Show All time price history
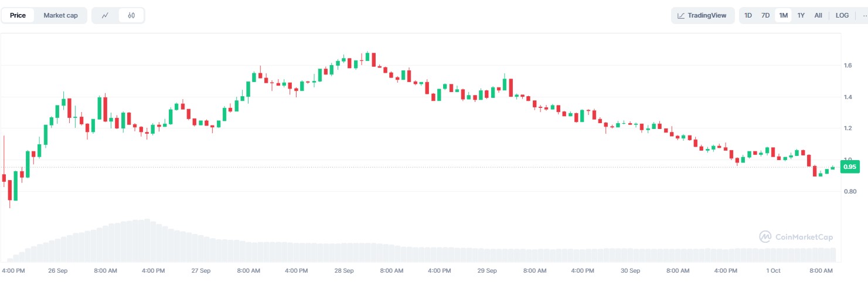 (x=818, y=16)
